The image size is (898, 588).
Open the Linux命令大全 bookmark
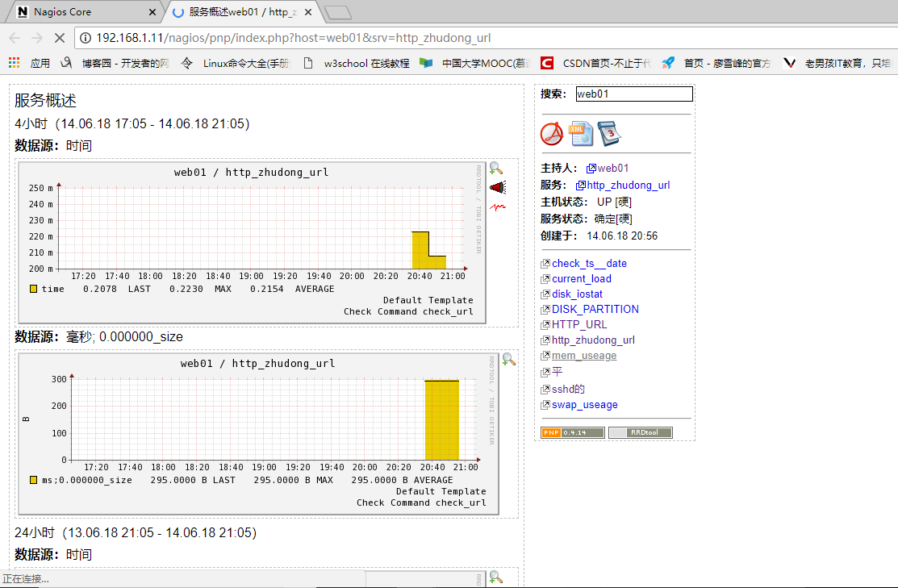point(236,63)
